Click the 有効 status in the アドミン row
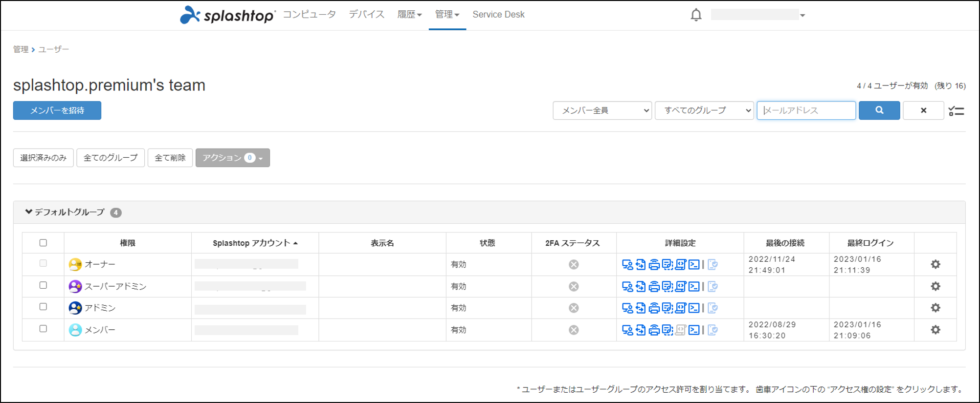The image size is (980, 403). [x=459, y=308]
